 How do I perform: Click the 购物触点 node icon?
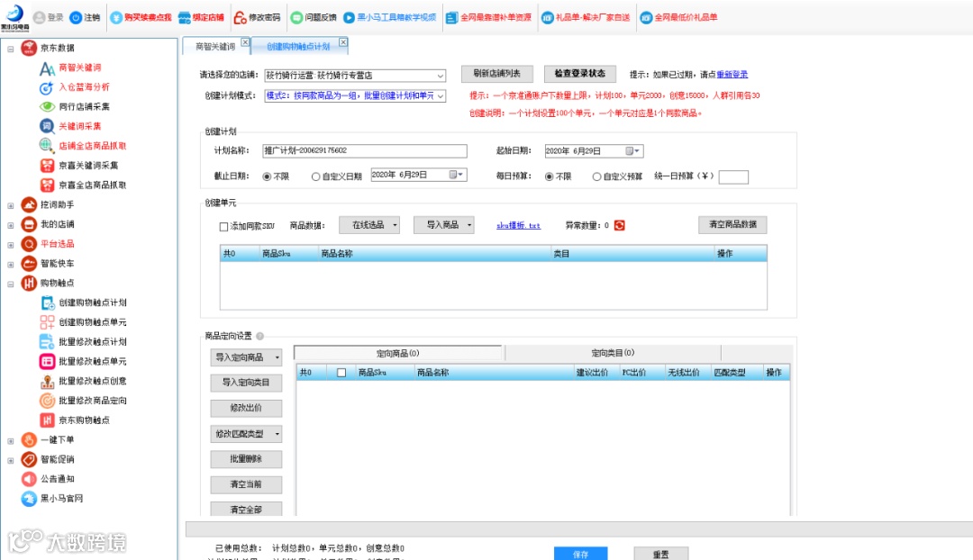[29, 283]
